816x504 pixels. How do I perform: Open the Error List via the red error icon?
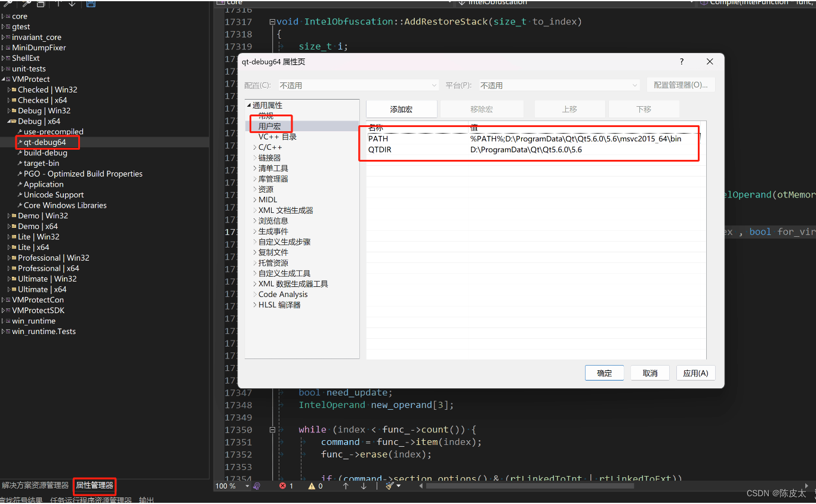click(283, 486)
